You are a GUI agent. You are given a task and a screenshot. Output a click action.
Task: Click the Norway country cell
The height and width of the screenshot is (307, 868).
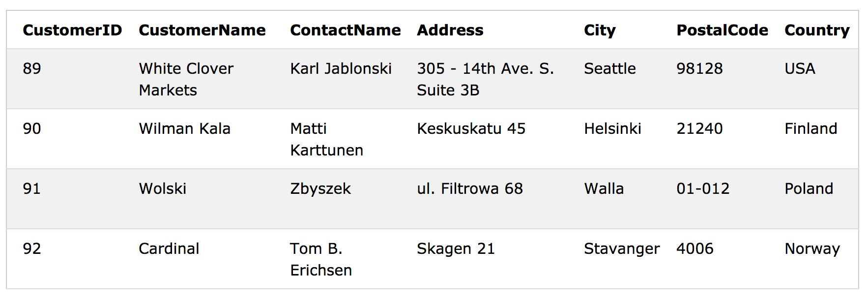(x=812, y=248)
